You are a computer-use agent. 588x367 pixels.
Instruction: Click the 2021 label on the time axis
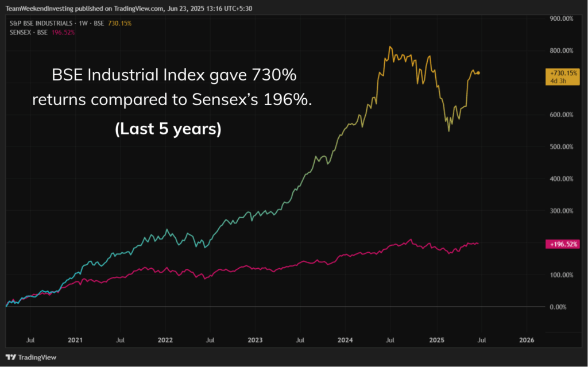point(75,340)
